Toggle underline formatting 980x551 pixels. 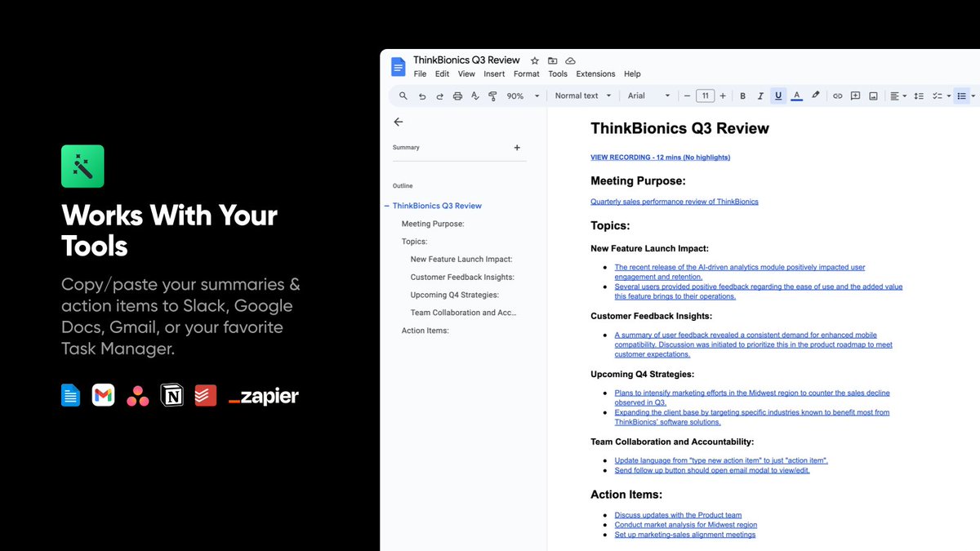778,96
